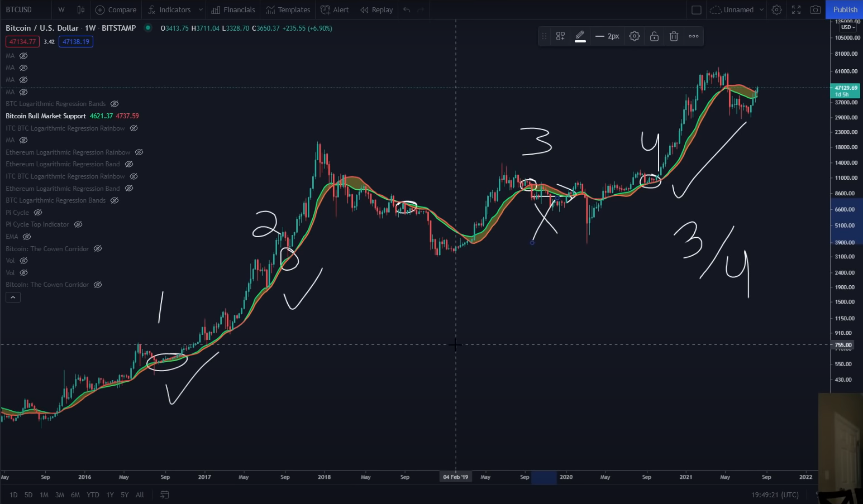Click the cloud save icon next to Unnamed
The height and width of the screenshot is (504, 863).
coord(716,9)
